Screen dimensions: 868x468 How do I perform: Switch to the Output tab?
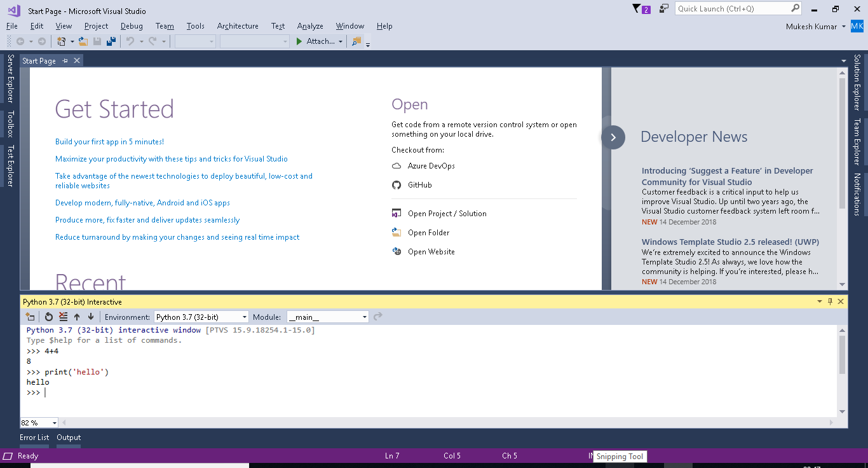[x=69, y=437]
